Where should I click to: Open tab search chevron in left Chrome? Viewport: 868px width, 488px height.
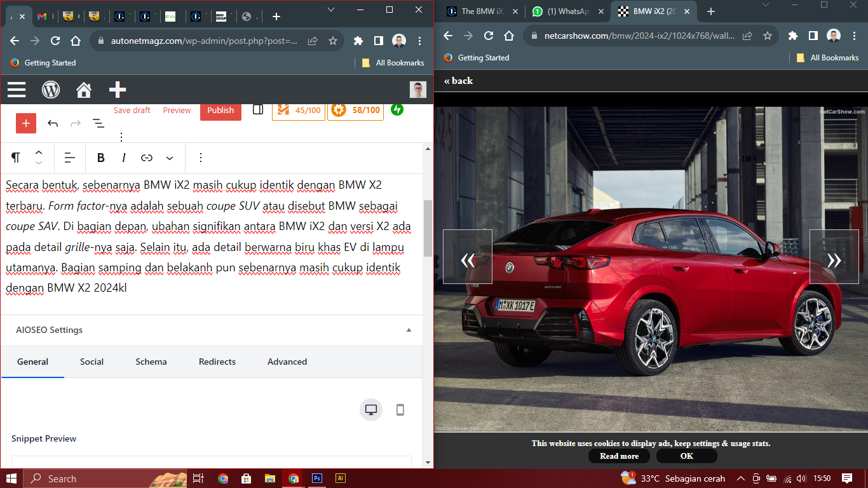point(331,10)
